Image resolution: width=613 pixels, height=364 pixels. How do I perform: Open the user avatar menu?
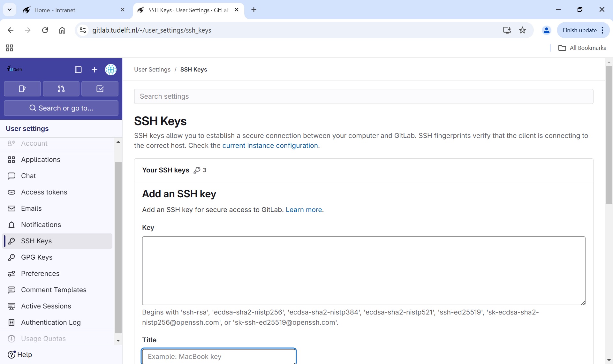pyautogui.click(x=111, y=70)
